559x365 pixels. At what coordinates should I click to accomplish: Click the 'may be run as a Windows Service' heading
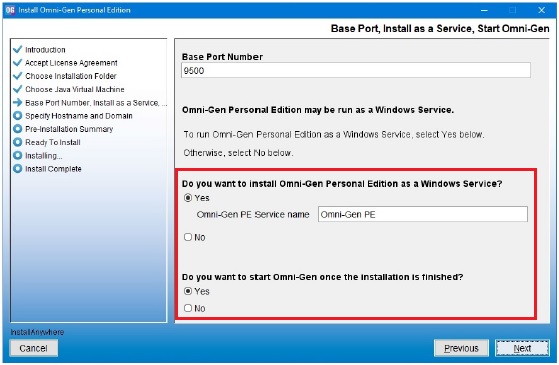click(318, 110)
